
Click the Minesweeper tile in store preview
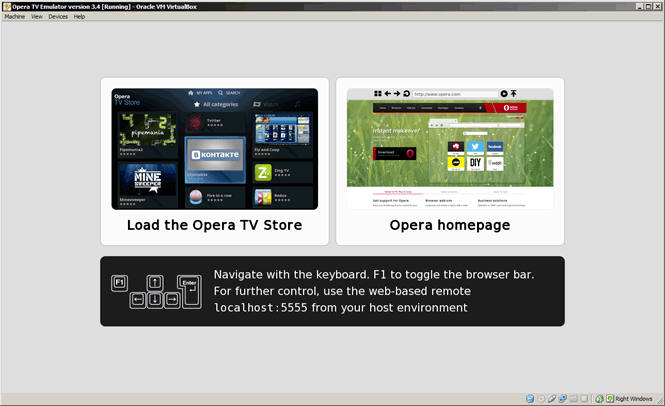148,184
